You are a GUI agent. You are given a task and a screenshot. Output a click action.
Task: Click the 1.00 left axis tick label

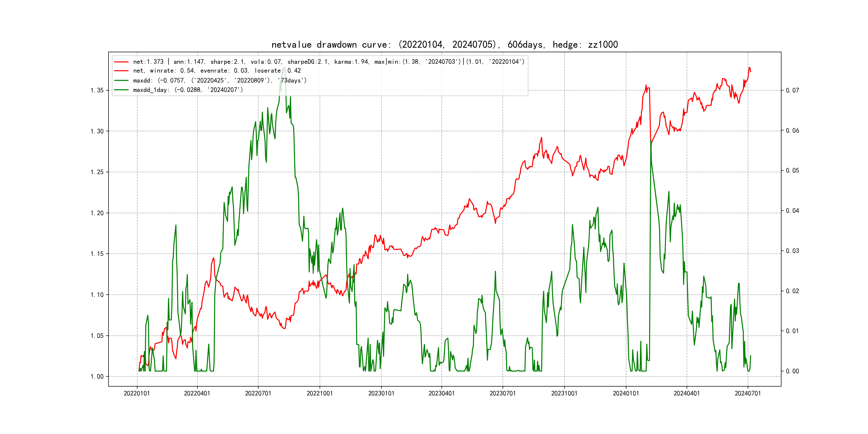click(x=97, y=376)
